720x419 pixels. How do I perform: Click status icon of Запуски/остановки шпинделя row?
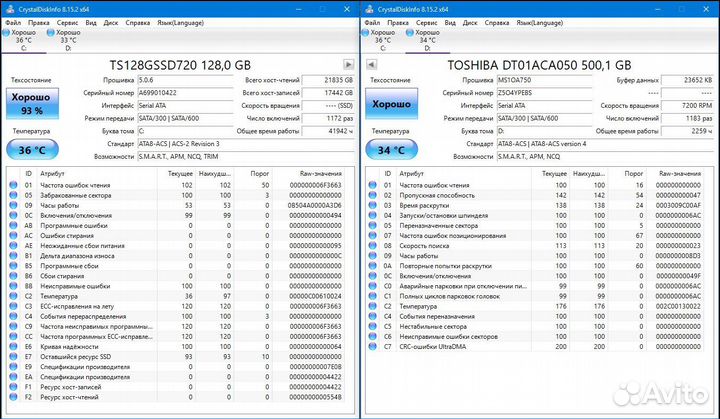click(372, 215)
